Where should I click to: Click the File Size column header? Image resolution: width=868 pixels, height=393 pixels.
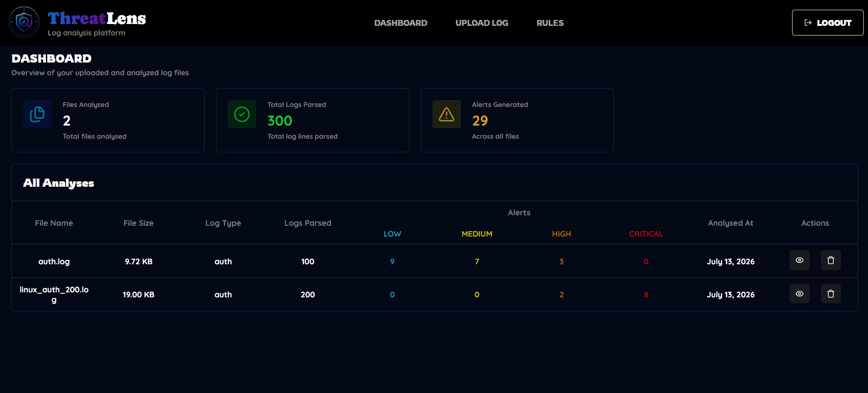point(139,223)
